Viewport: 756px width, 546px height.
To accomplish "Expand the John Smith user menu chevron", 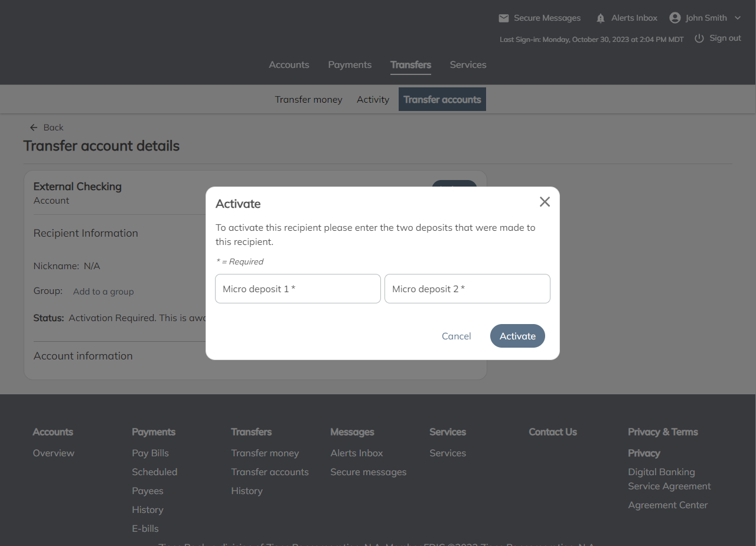I will coord(738,18).
